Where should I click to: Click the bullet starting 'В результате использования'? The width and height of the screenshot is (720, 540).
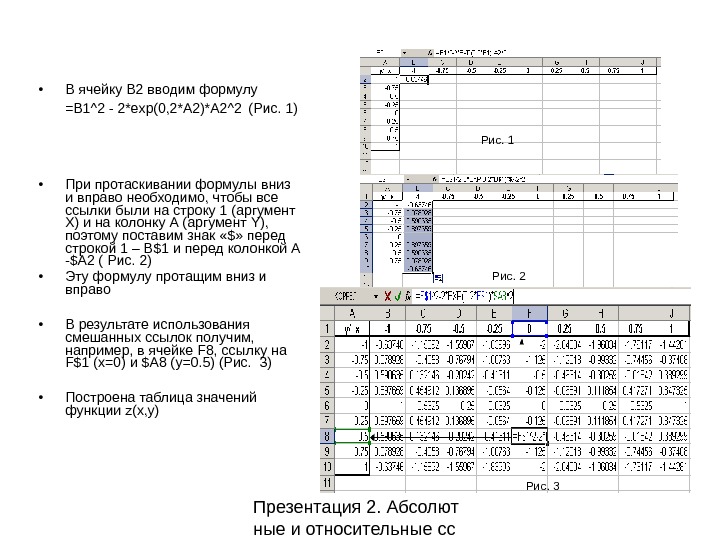[176, 343]
